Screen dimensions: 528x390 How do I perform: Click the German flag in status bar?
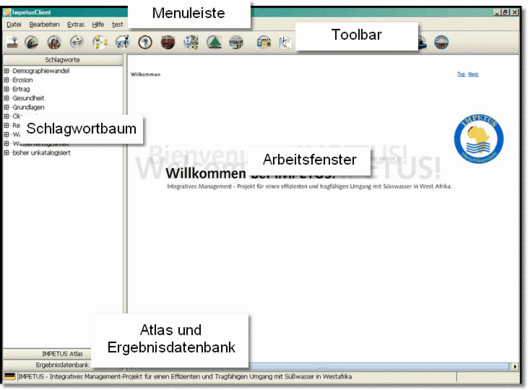10,376
